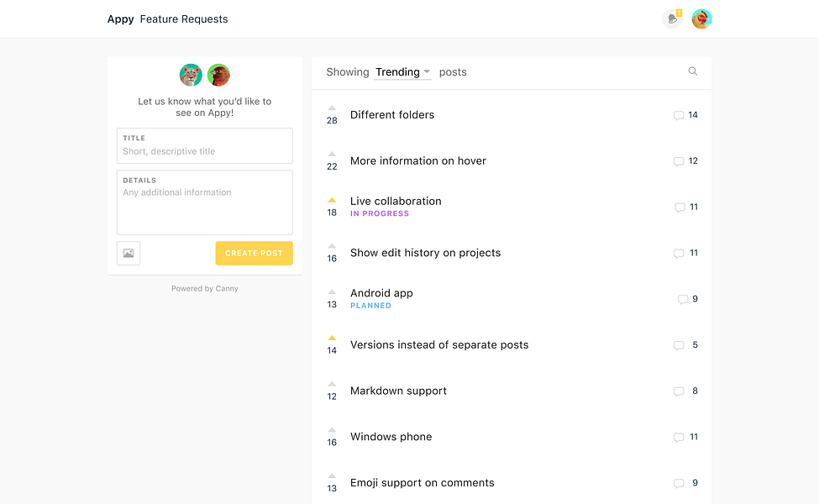Open the notifications bell icon
Screen dimensions: 819x504
point(672,19)
